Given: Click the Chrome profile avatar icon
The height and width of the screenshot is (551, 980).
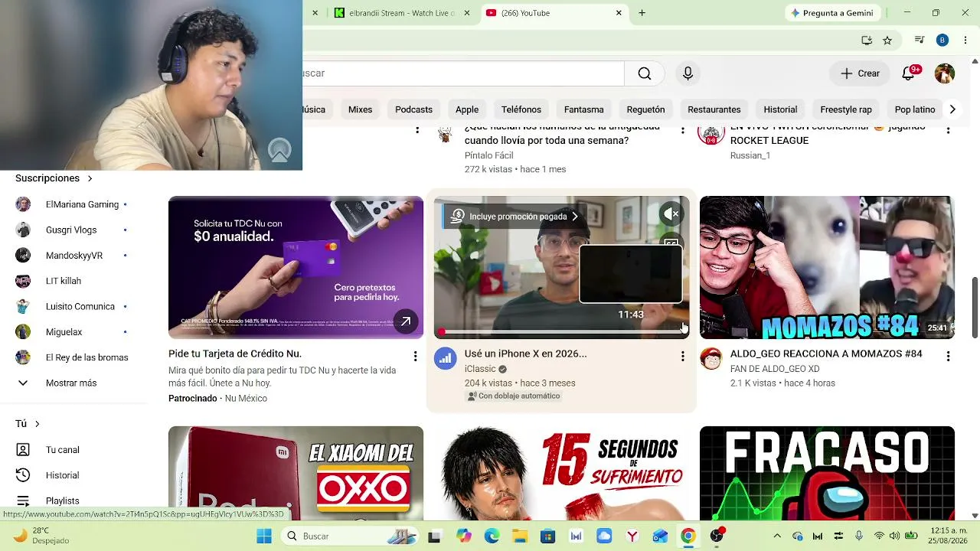Looking at the screenshot, I should [x=942, y=41].
